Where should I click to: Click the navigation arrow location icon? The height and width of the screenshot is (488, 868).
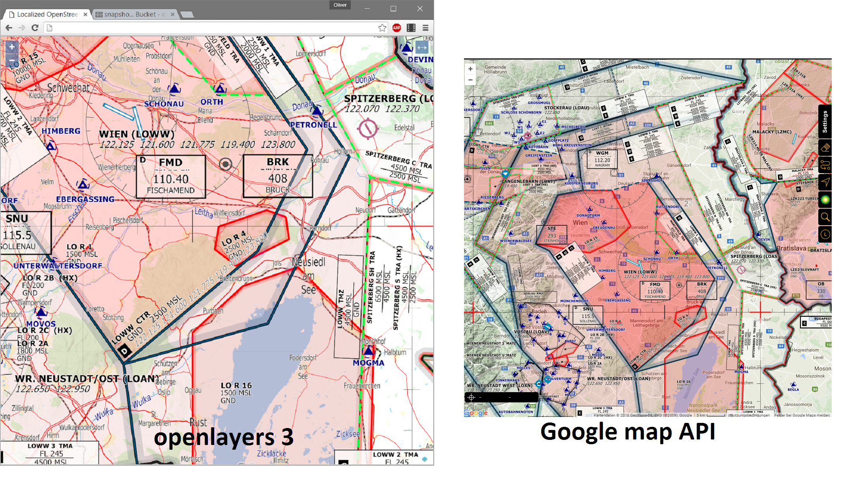point(825,182)
